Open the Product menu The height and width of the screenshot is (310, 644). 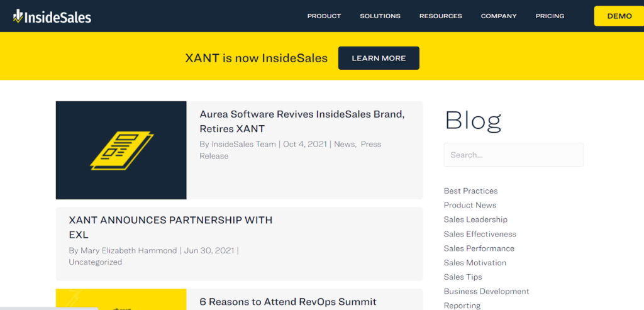pos(324,16)
